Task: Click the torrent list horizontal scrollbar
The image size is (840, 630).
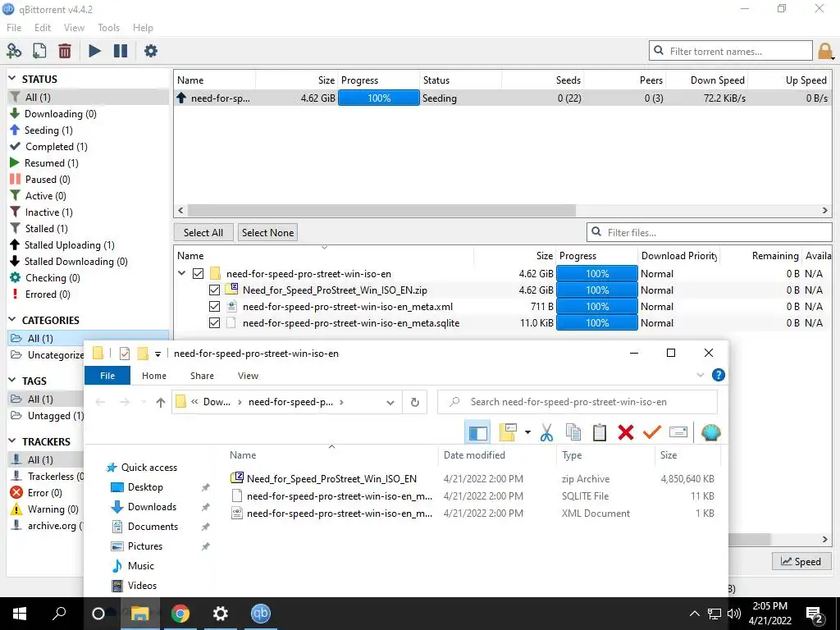Action: tap(381, 211)
